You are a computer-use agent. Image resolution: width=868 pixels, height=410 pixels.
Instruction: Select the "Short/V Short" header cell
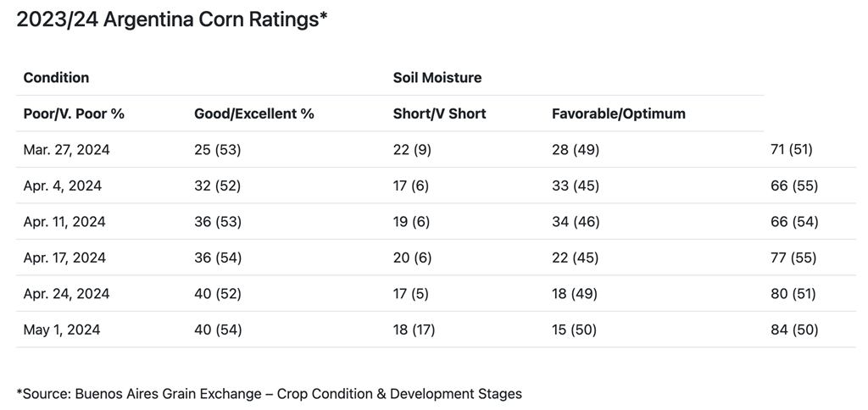click(440, 114)
